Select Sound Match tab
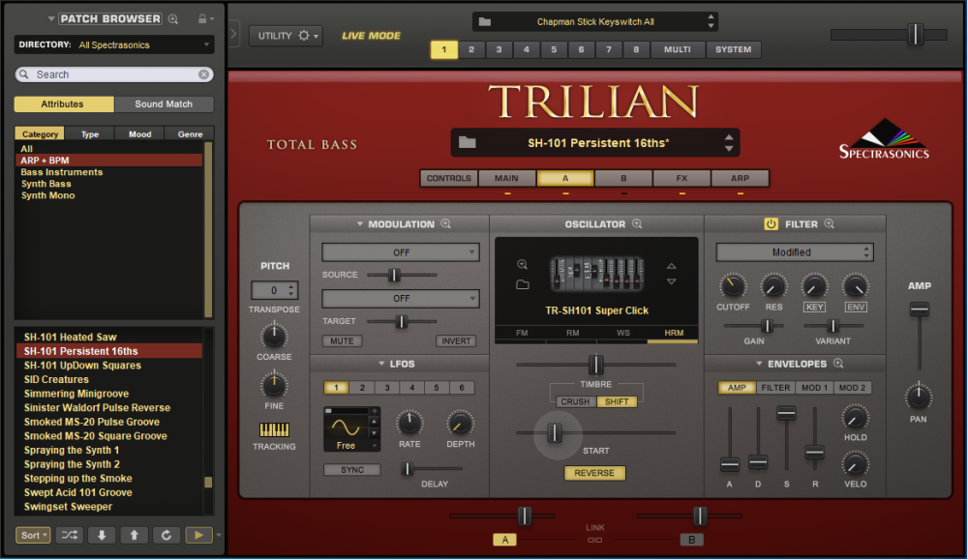The image size is (968, 560). coord(164,103)
